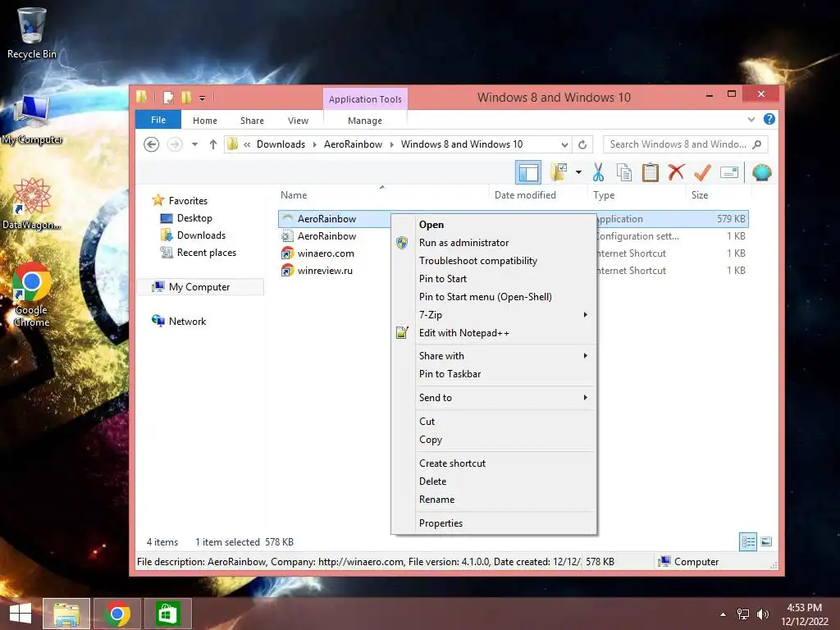
Task: Click Downloads in the address breadcrumb
Action: [x=281, y=144]
